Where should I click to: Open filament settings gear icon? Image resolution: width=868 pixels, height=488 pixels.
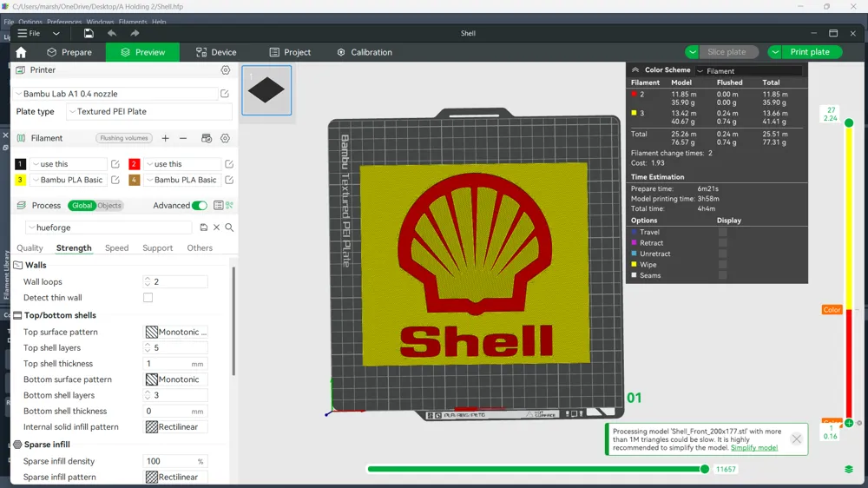[x=226, y=138]
